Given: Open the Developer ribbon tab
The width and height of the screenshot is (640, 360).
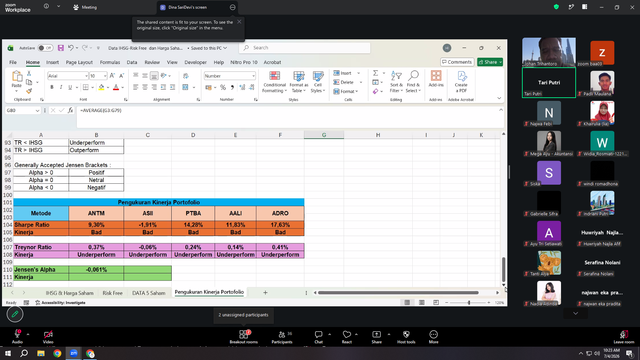Looking at the screenshot, I should coord(196,62).
